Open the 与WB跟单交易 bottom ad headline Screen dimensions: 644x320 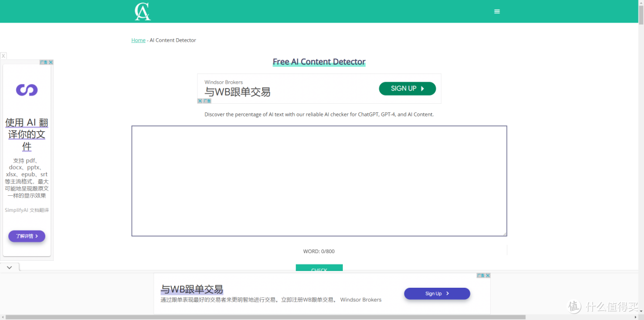click(x=192, y=289)
